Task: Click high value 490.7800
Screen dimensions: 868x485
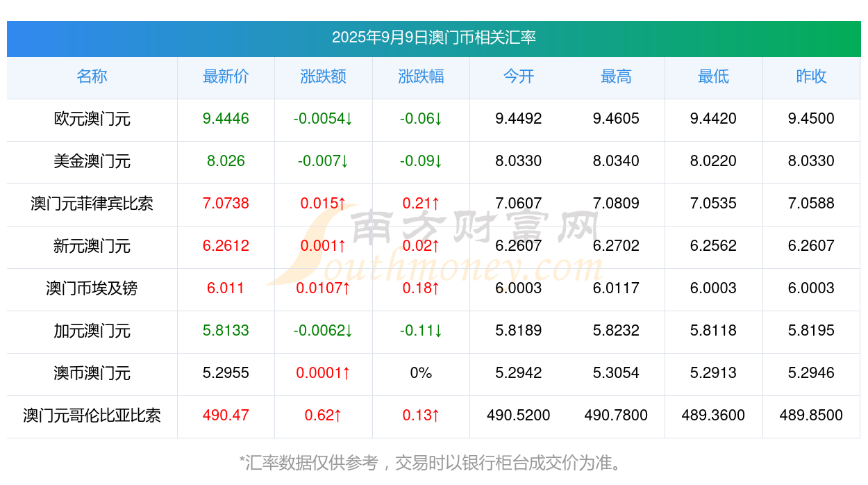Action: coord(616,416)
